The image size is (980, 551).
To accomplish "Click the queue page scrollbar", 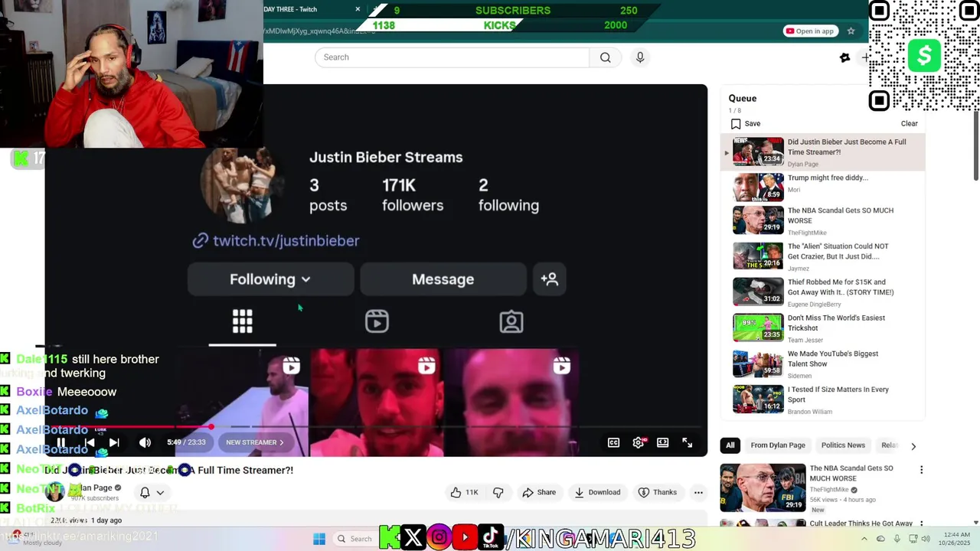I will [976, 145].
